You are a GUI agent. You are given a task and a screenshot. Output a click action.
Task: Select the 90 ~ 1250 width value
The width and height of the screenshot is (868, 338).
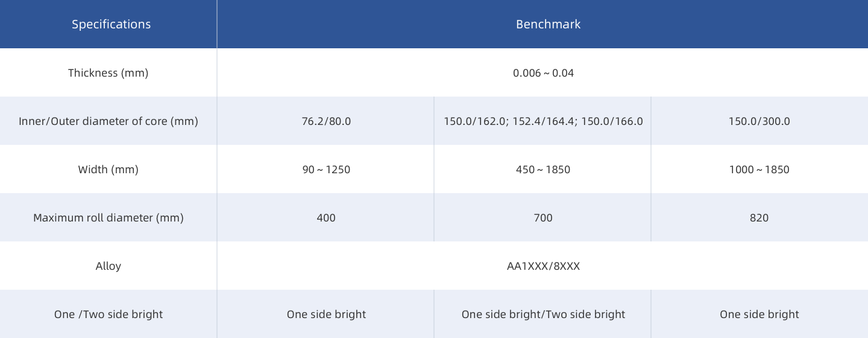[x=326, y=170]
